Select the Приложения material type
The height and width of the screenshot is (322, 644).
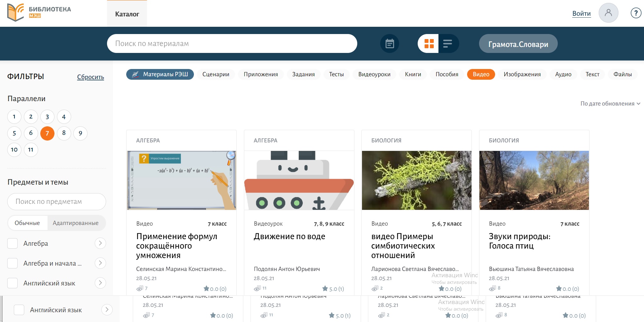[261, 74]
